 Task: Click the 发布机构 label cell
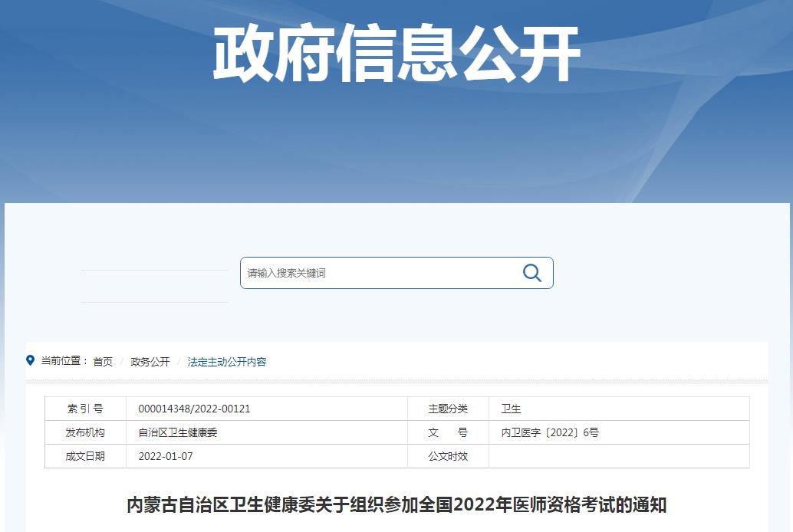point(85,432)
